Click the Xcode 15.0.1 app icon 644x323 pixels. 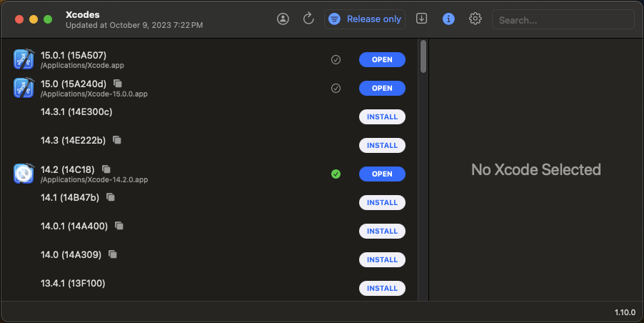24,59
